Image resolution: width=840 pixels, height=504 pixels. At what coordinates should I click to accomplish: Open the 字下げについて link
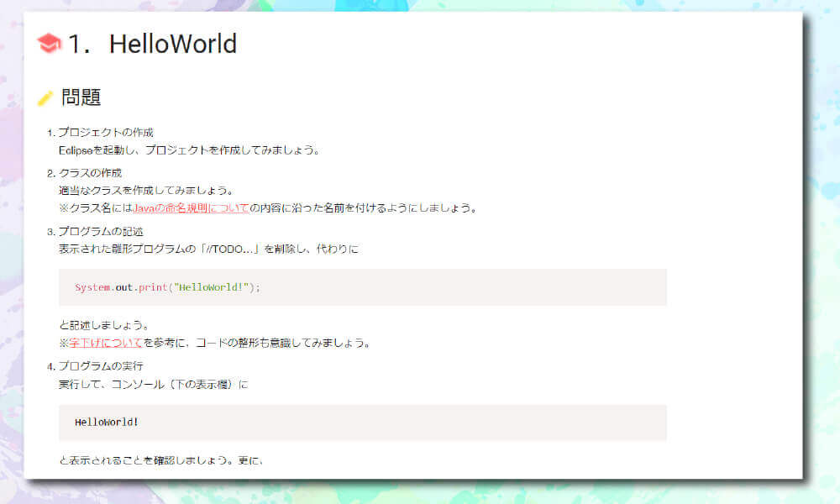[x=106, y=343]
